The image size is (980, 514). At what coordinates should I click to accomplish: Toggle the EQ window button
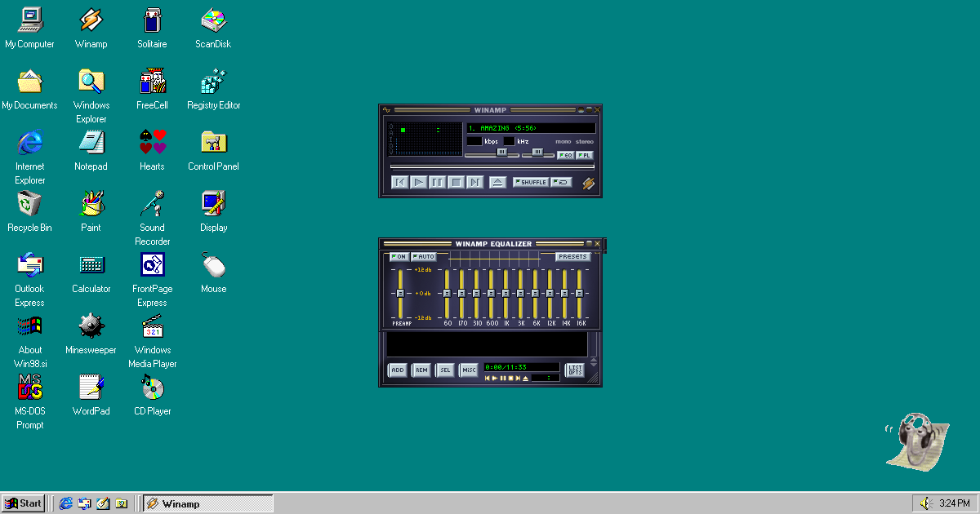coord(565,155)
